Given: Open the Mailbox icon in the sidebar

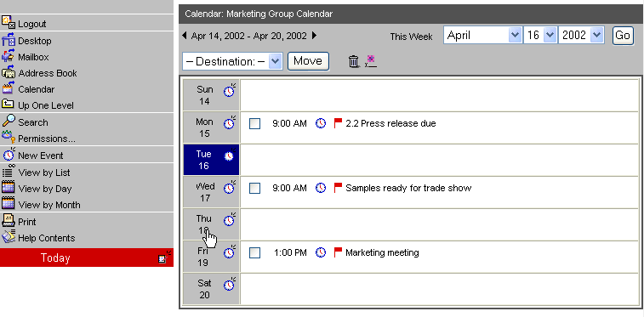Looking at the screenshot, I should [x=8, y=57].
